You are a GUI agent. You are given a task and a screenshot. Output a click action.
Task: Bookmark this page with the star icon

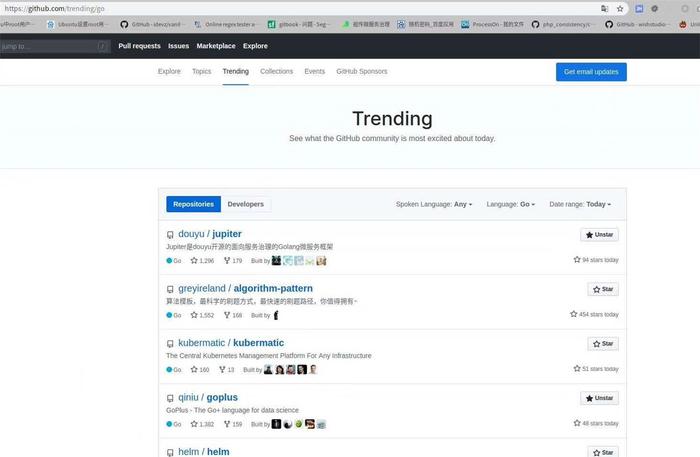(x=620, y=8)
